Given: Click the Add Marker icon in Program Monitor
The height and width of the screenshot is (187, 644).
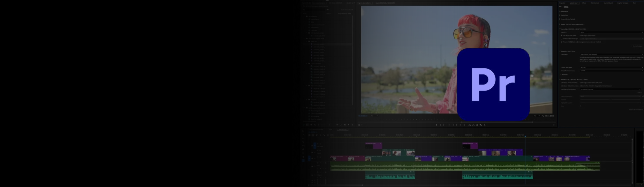Looking at the screenshot, I should tap(436, 125).
